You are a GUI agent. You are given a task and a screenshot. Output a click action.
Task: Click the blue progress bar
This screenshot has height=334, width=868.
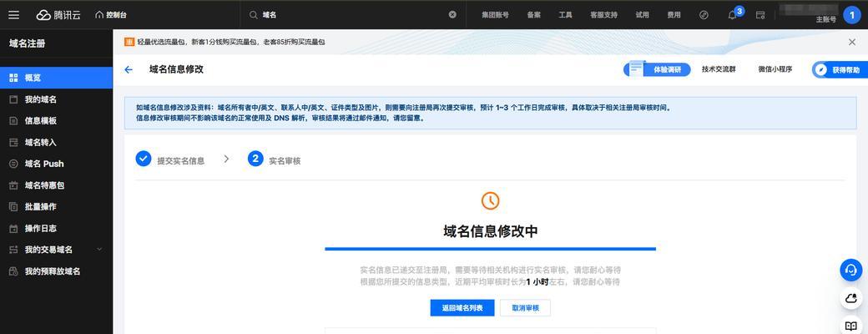click(x=491, y=249)
